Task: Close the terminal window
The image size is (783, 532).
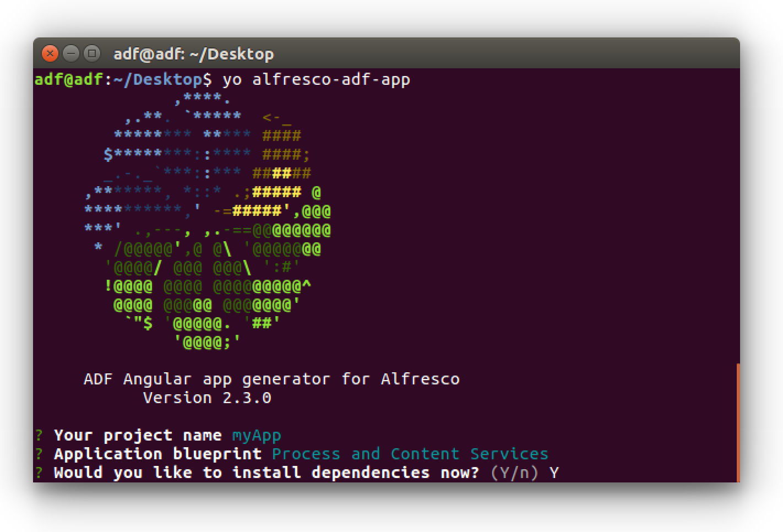Action: pos(50,53)
